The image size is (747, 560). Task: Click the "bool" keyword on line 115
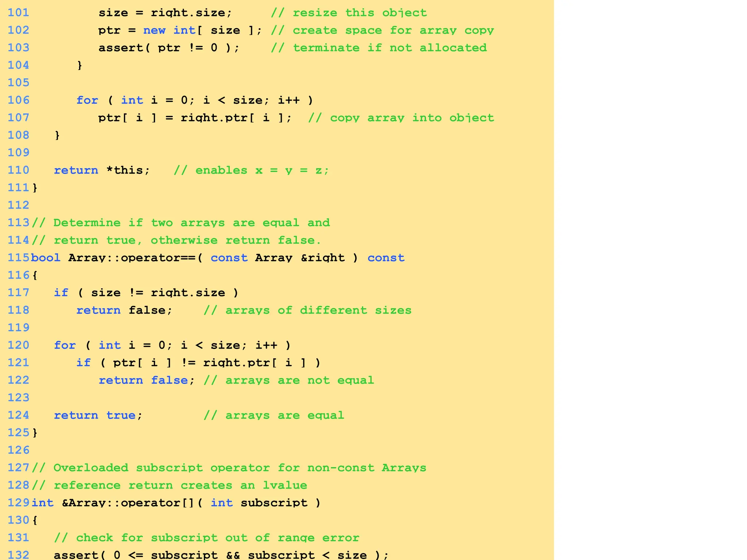(46, 258)
